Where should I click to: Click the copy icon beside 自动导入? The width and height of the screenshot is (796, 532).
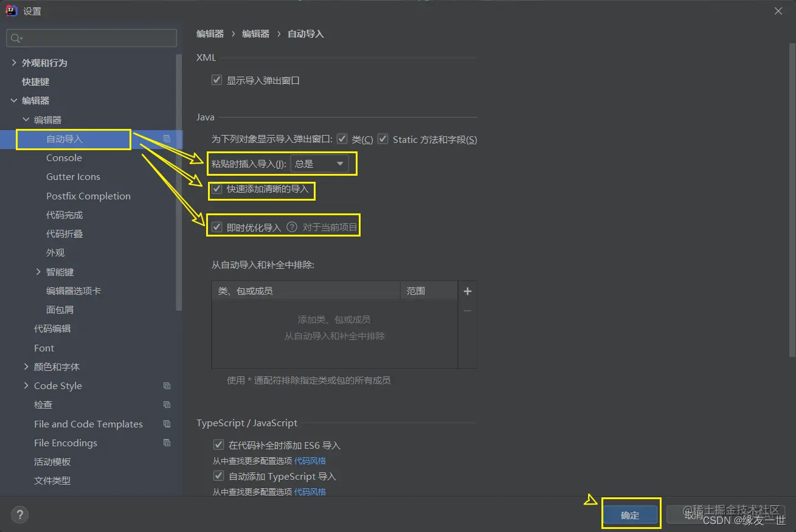coord(167,139)
